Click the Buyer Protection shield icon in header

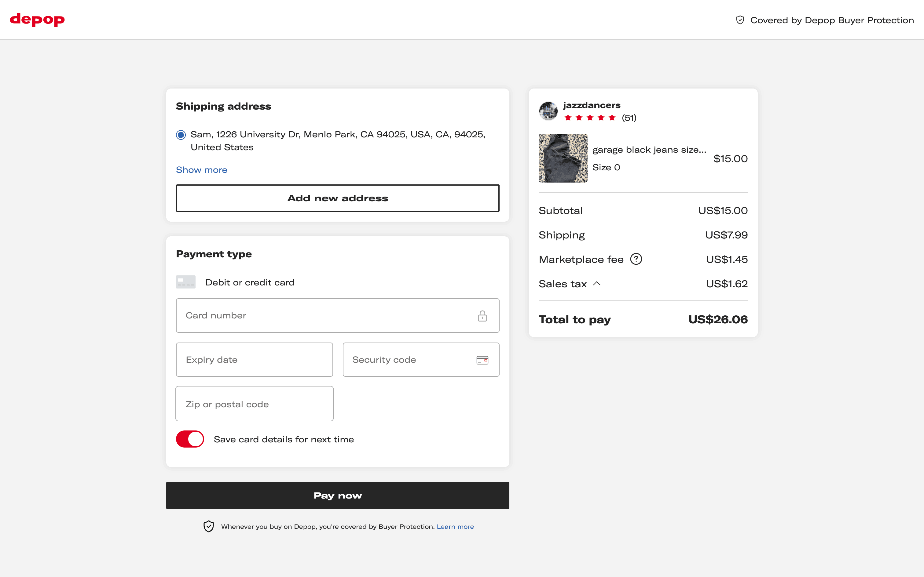[x=740, y=20]
